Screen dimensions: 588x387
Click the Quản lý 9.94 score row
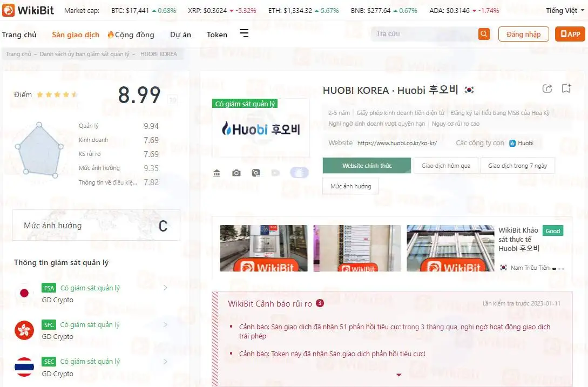(119, 126)
